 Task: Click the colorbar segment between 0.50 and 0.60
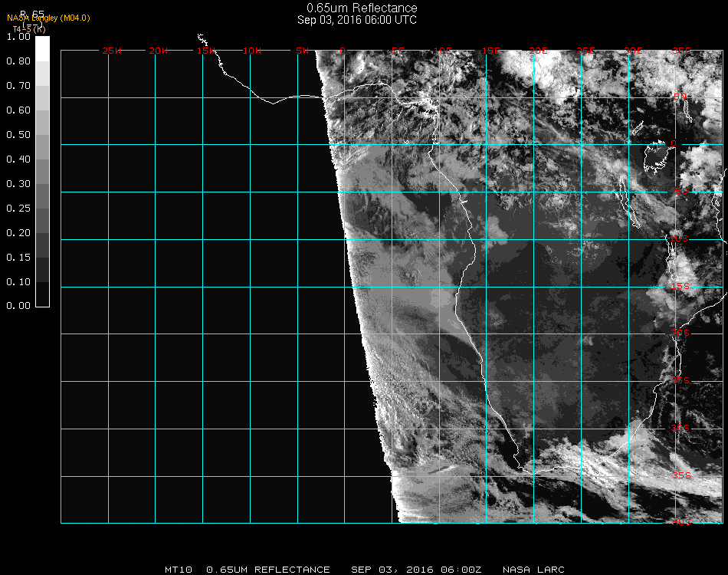[x=43, y=123]
